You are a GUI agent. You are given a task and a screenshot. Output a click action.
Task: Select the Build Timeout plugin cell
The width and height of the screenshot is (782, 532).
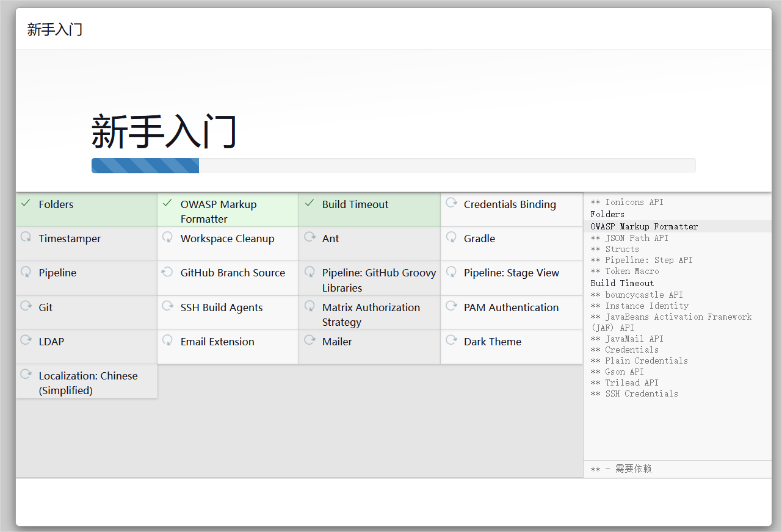tap(370, 210)
